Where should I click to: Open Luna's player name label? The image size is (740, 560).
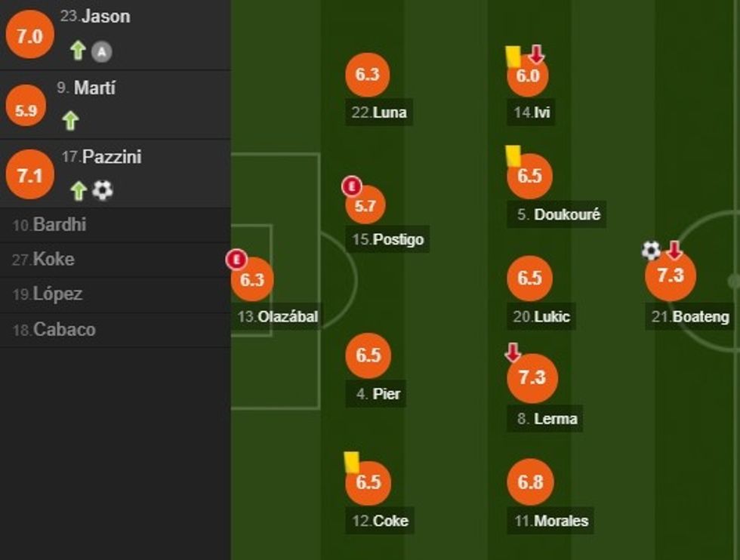click(x=390, y=112)
